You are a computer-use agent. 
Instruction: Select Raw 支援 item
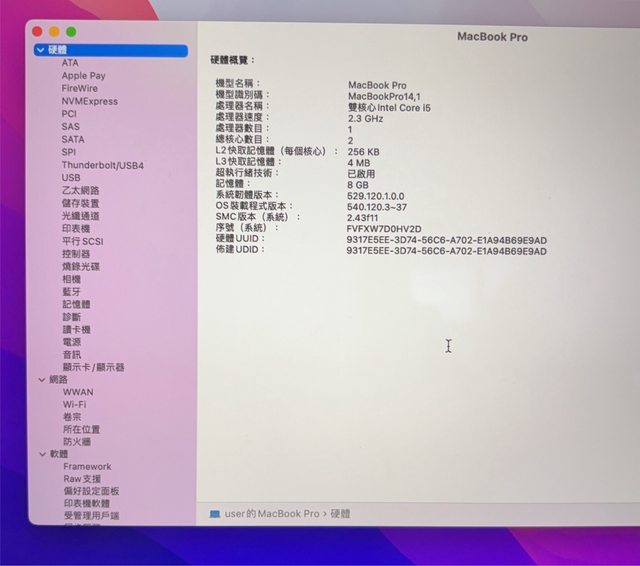82,479
